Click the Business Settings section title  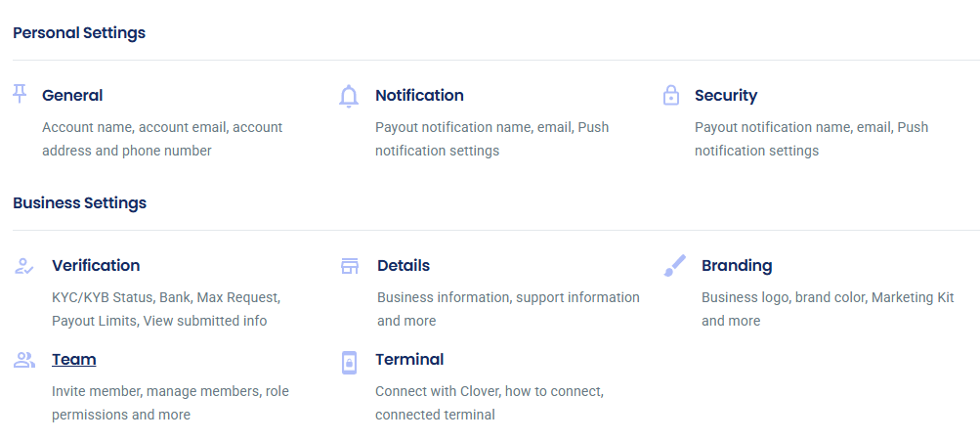79,203
